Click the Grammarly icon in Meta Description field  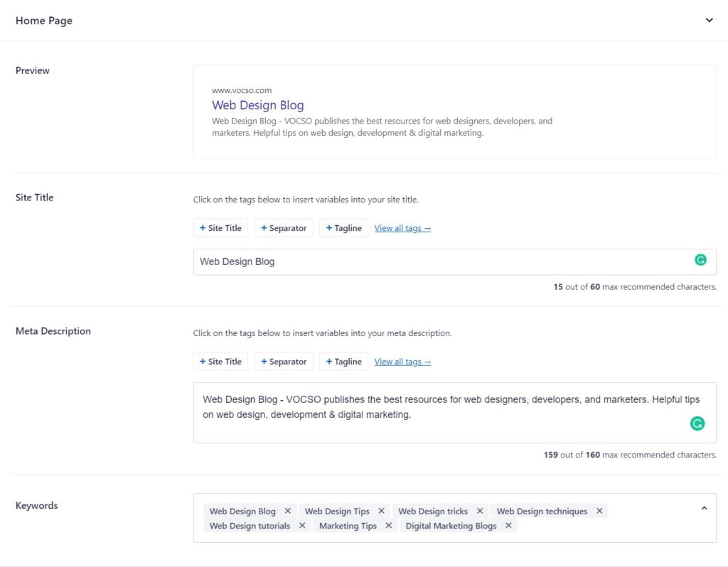tap(697, 423)
